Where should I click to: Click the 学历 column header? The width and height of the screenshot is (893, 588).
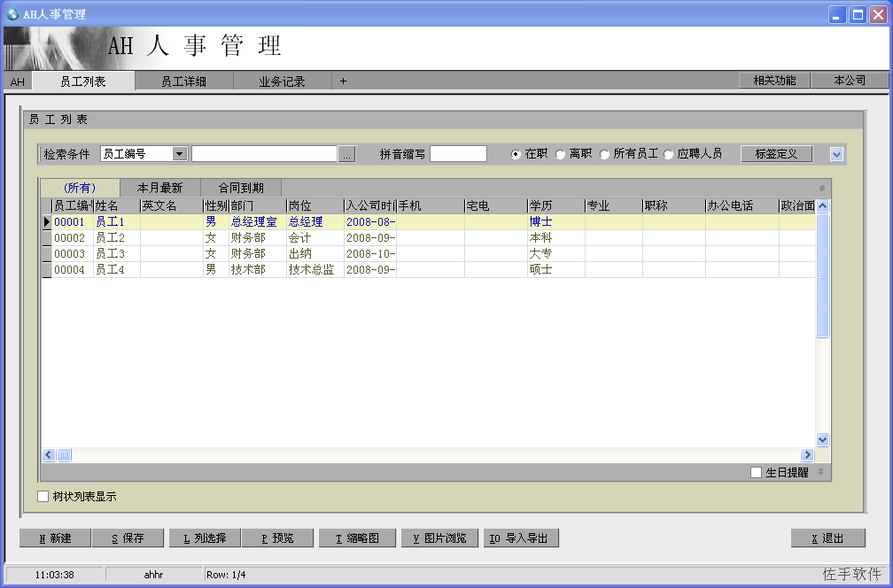[556, 205]
